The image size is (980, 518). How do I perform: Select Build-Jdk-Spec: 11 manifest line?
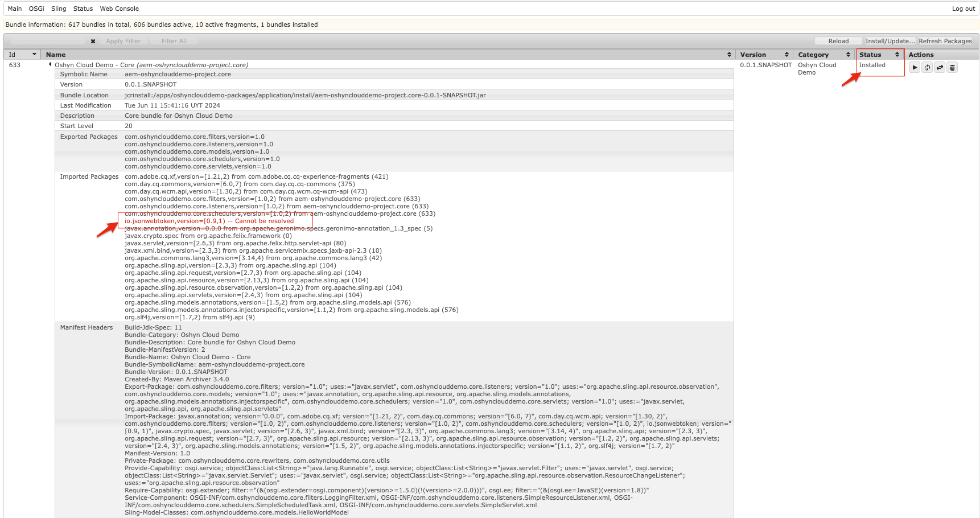[x=153, y=327]
